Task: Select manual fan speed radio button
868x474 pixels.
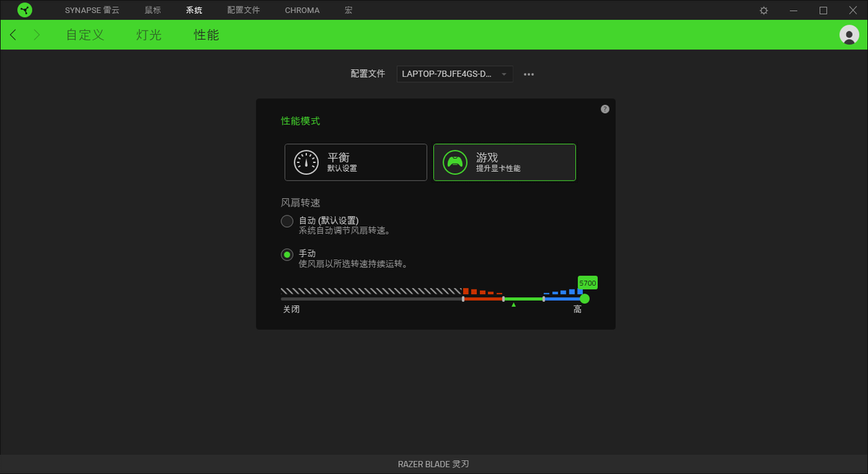Action: point(287,255)
